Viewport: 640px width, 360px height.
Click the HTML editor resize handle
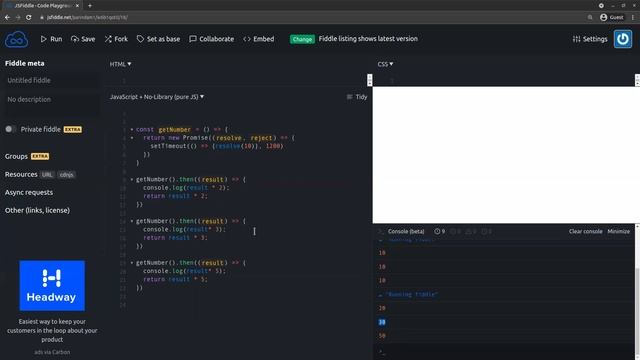[x=369, y=80]
